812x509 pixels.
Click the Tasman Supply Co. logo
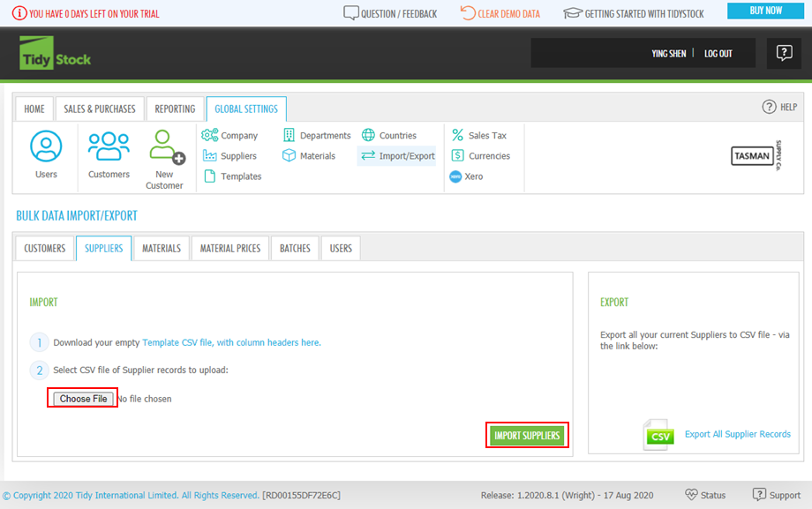[756, 155]
